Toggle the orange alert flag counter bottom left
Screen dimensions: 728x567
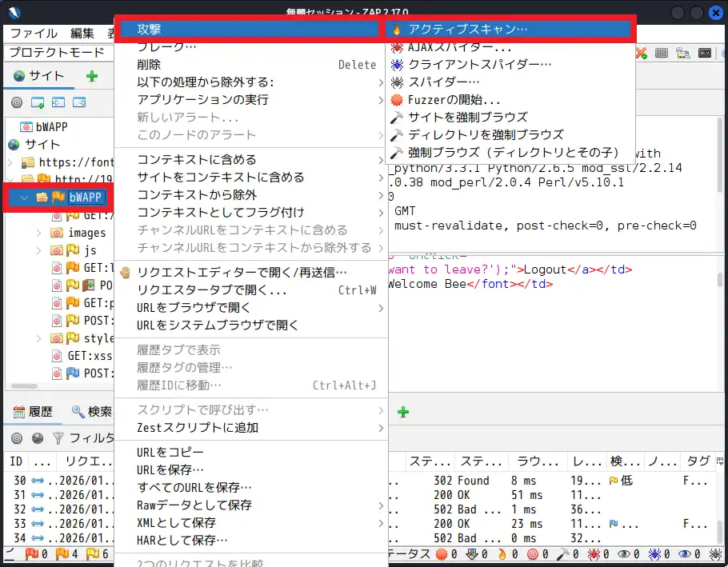[x=62, y=553]
